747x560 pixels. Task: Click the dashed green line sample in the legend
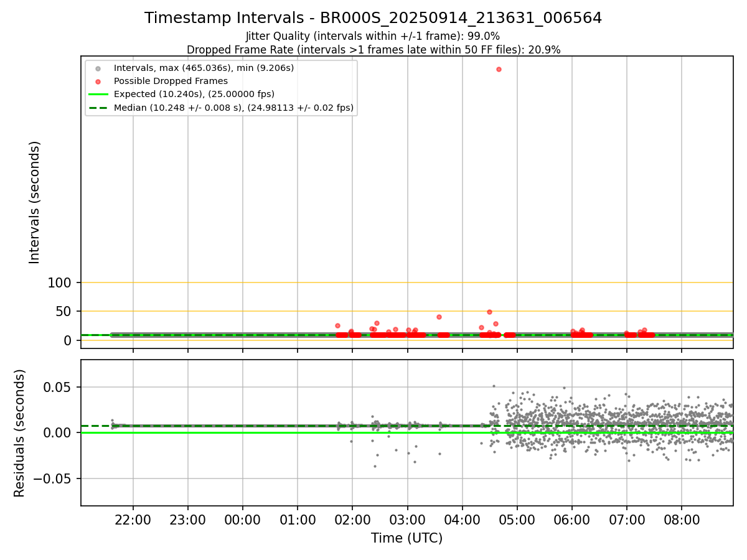pos(98,108)
